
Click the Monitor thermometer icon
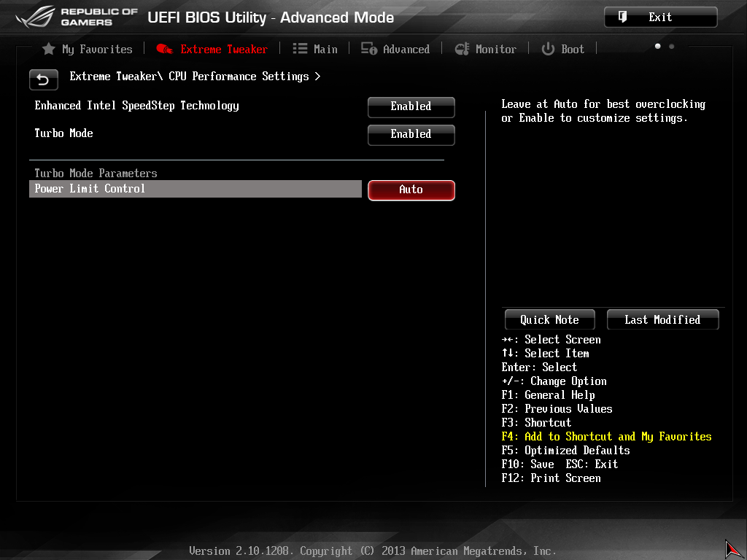coord(462,49)
